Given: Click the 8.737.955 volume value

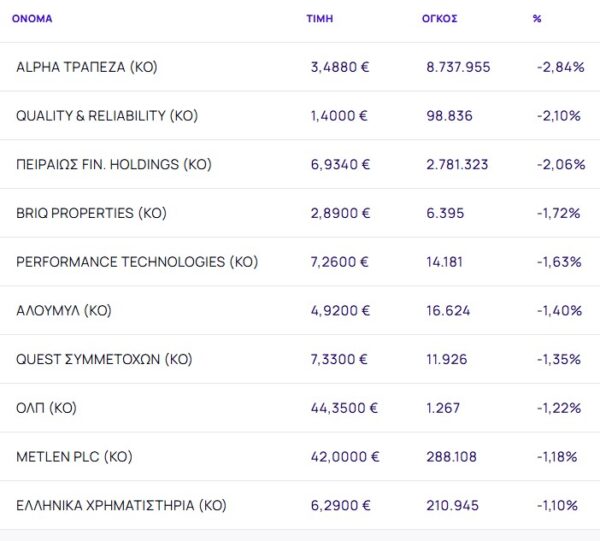Looking at the screenshot, I should tap(458, 67).
